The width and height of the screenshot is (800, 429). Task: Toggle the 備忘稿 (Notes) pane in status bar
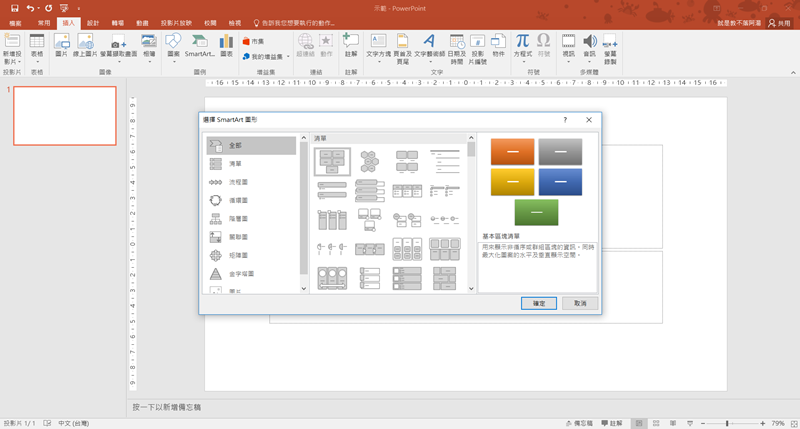(579, 423)
